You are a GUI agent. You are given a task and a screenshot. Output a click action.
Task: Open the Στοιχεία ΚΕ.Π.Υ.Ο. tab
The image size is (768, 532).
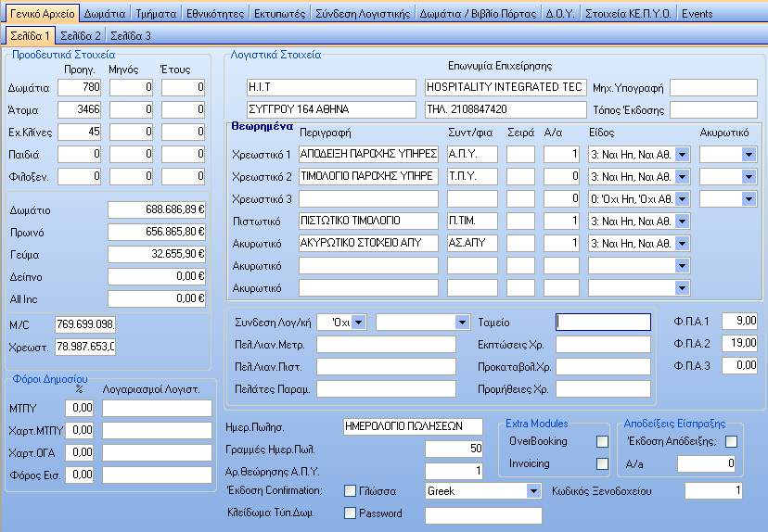tap(629, 14)
